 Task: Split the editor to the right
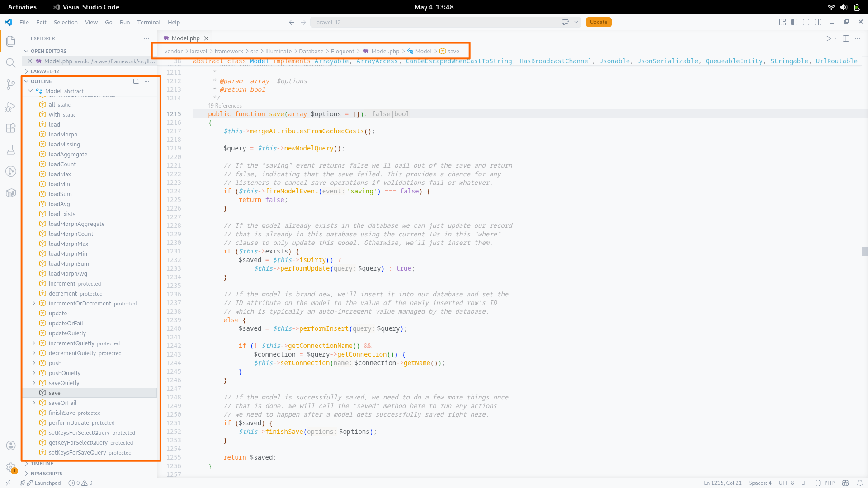click(x=846, y=38)
